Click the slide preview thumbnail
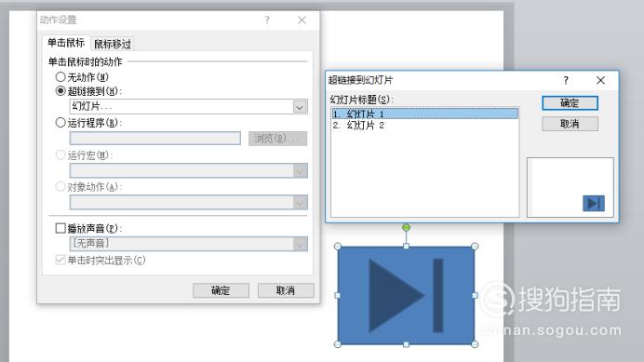Image resolution: width=644 pixels, height=362 pixels. tap(570, 187)
